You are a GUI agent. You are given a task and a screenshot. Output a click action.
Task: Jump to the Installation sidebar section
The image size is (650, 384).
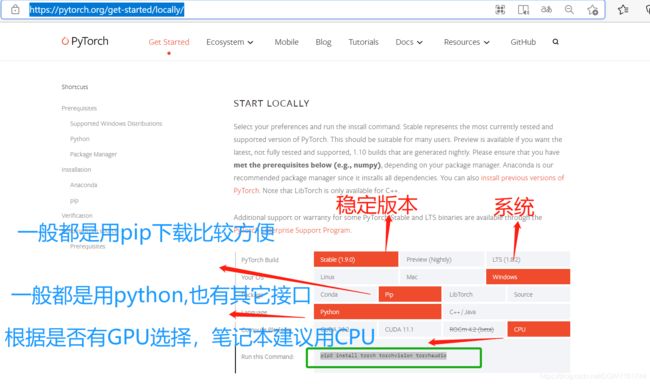tap(76, 170)
